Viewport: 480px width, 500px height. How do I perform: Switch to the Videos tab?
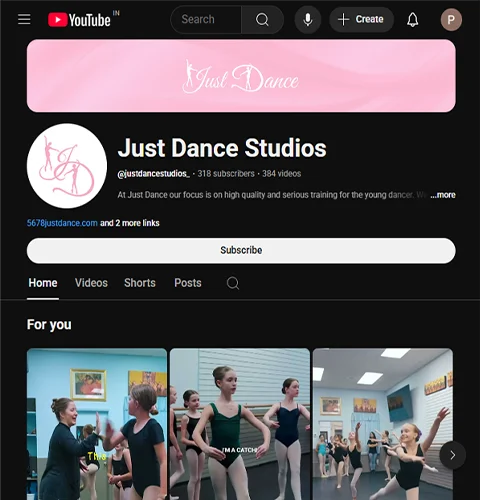pyautogui.click(x=91, y=283)
